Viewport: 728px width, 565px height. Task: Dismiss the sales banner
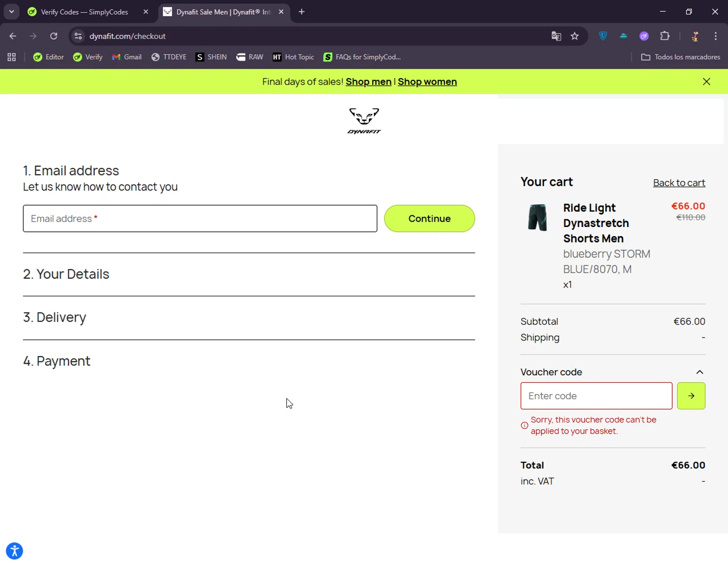pos(707,81)
